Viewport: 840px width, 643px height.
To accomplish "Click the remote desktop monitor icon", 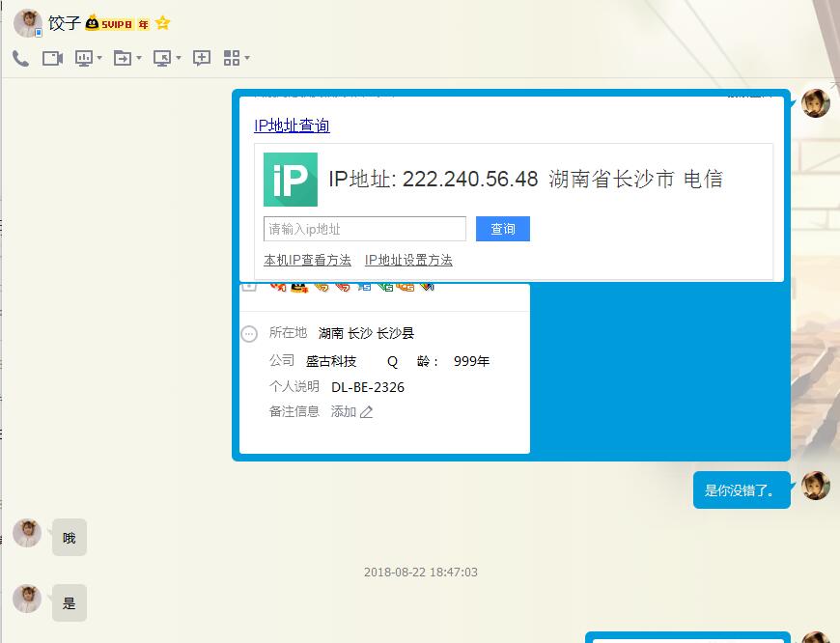I will coord(161,58).
